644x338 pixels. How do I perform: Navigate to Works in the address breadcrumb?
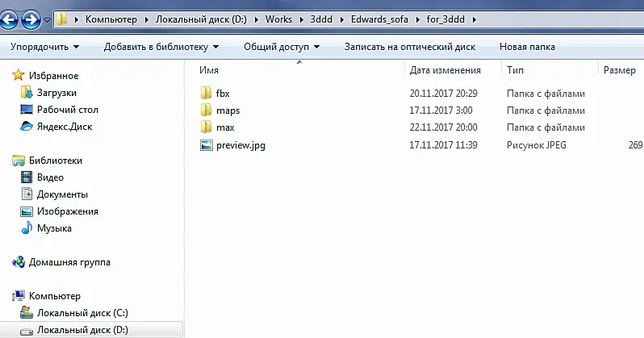coord(278,19)
